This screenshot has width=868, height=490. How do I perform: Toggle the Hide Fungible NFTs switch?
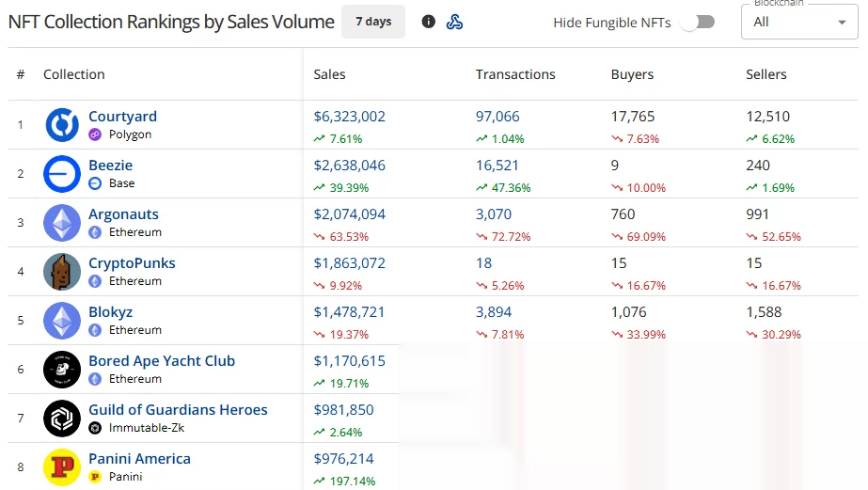(698, 23)
